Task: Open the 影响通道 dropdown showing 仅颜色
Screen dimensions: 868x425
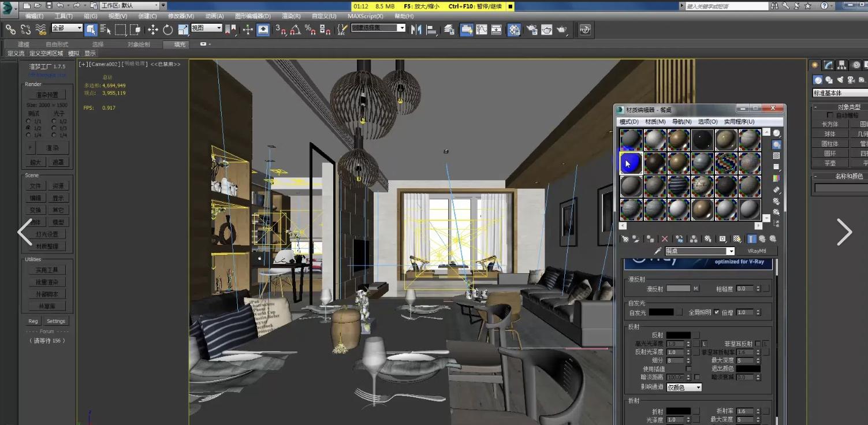Action: [684, 387]
